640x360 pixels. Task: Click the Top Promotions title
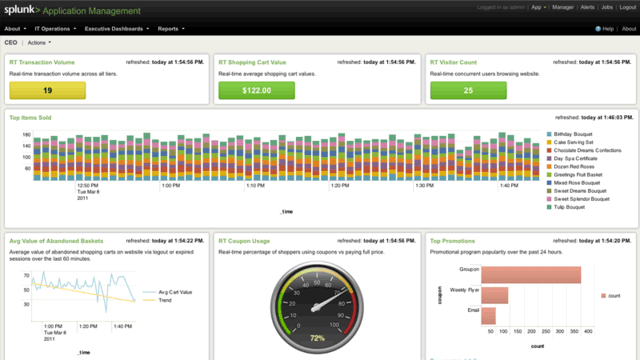coord(452,241)
